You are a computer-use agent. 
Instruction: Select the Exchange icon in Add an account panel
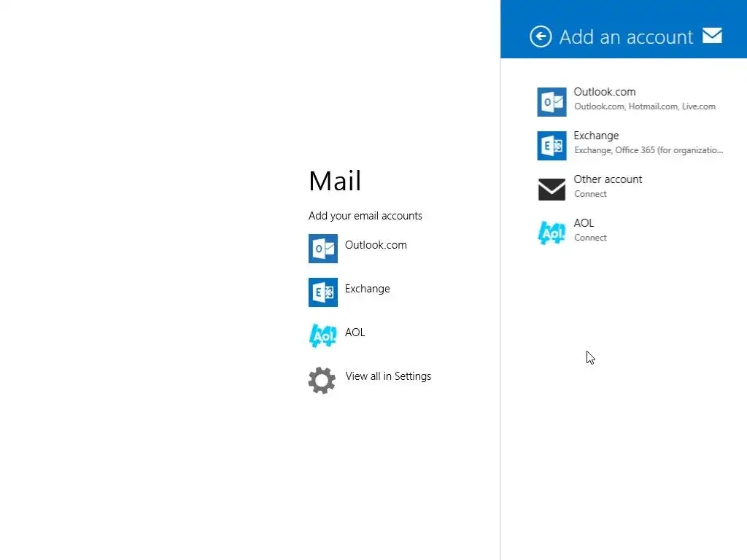tap(551, 145)
